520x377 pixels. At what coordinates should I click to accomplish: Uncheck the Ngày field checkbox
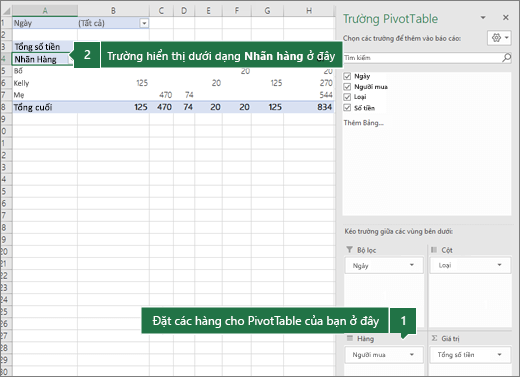tap(347, 76)
